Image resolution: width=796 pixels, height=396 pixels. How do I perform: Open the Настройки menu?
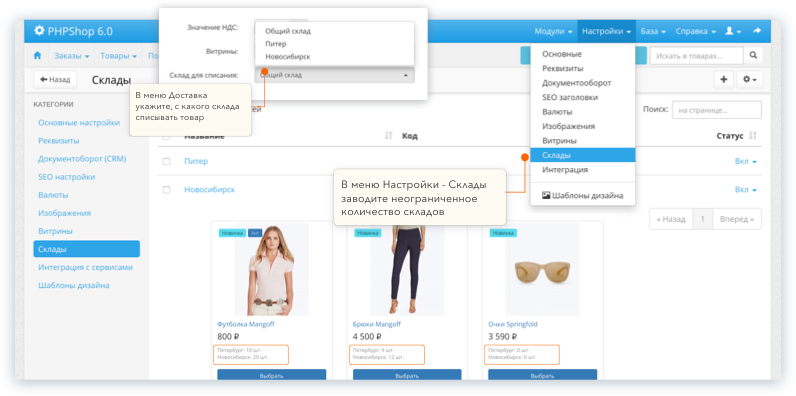[x=606, y=31]
